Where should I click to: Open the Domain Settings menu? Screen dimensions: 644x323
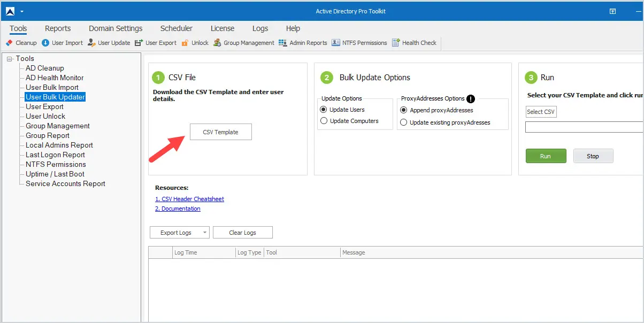point(116,28)
